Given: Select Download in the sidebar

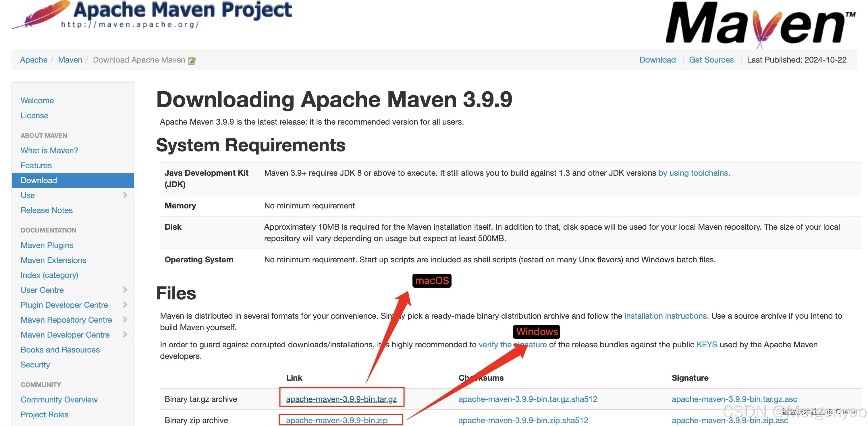Looking at the screenshot, I should pos(39,180).
